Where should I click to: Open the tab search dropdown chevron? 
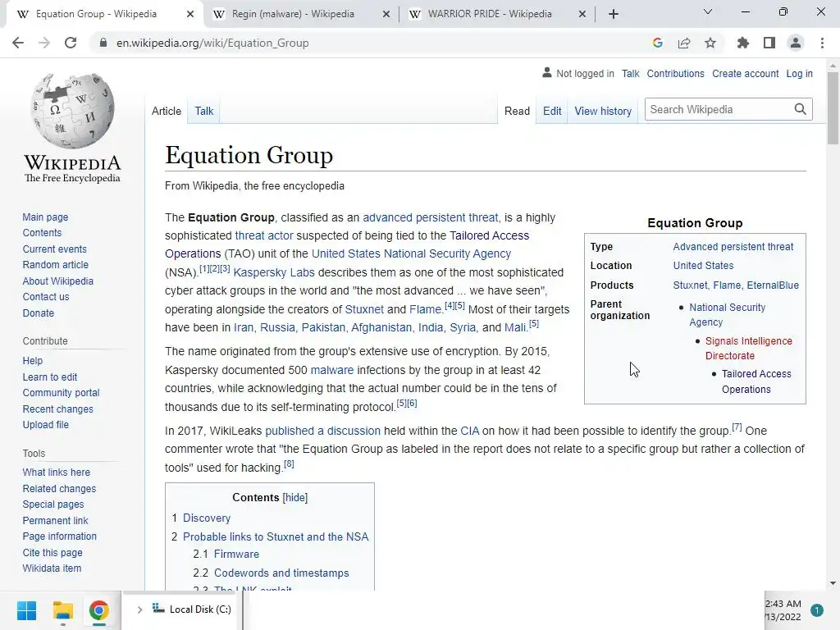(x=708, y=11)
